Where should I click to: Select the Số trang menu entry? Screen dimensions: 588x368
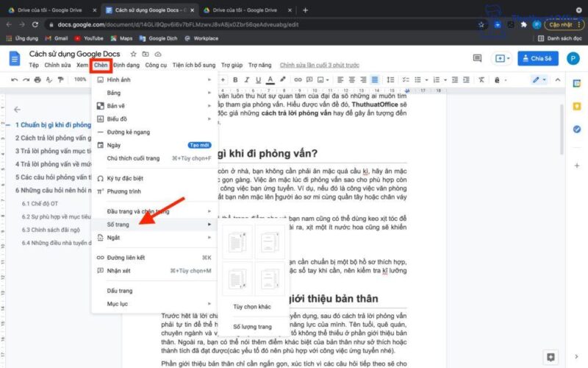[x=154, y=224]
